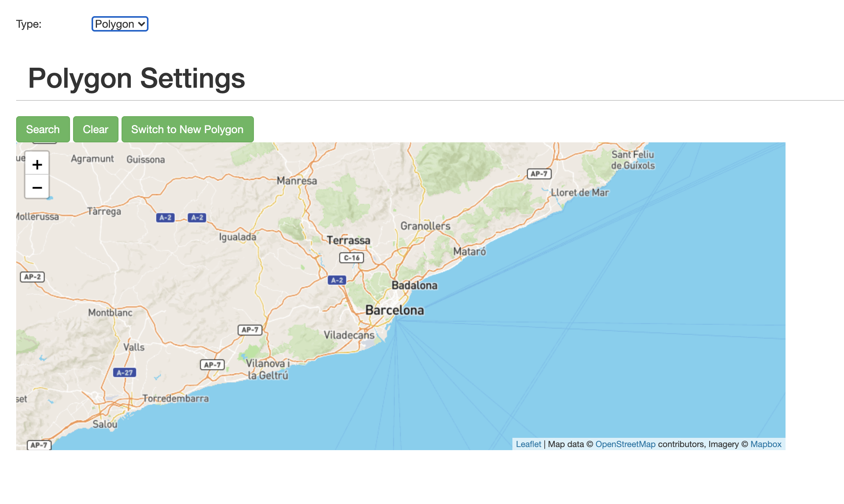The image size is (844, 504).
Task: Click on the Salou map label
Action: pyautogui.click(x=105, y=424)
